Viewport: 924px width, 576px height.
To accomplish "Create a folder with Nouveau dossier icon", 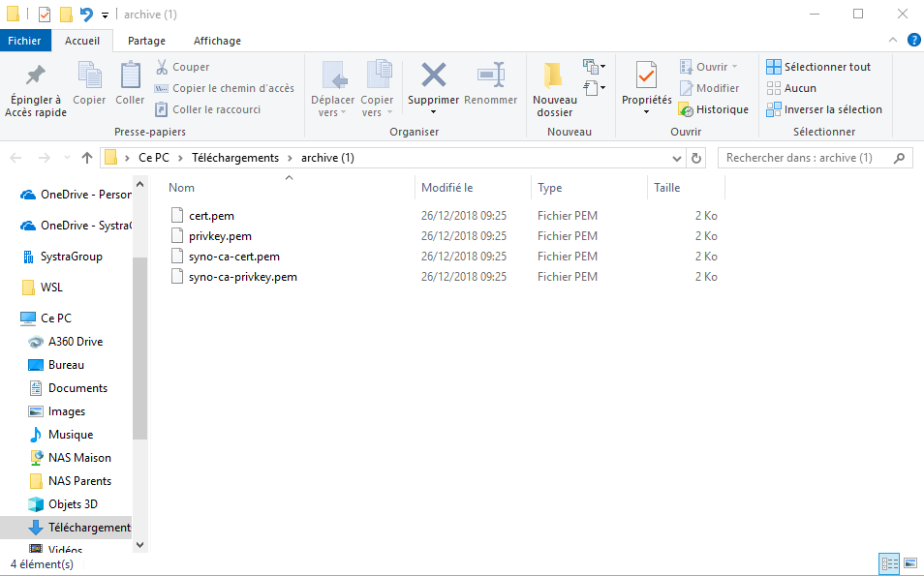I will 554,76.
